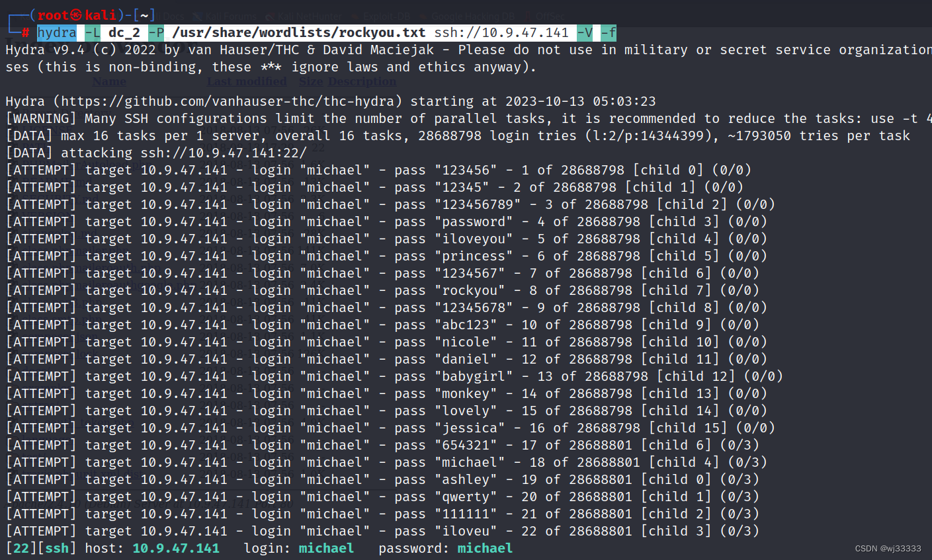Click the green host 10.9.47.141 result
932x560 pixels.
click(x=176, y=548)
